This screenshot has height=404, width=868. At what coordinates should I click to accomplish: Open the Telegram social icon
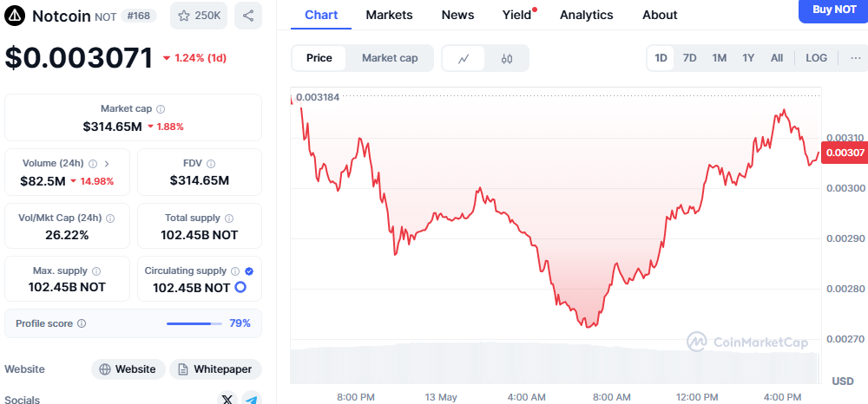252,399
